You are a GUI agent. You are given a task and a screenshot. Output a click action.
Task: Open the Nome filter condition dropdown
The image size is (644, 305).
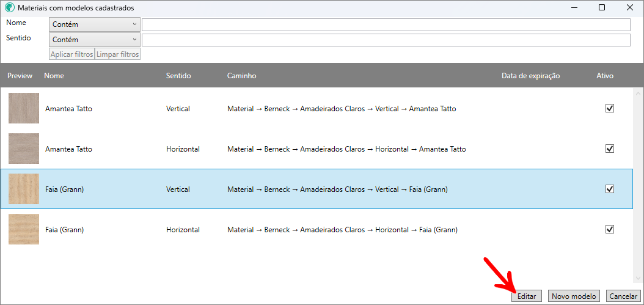[95, 24]
